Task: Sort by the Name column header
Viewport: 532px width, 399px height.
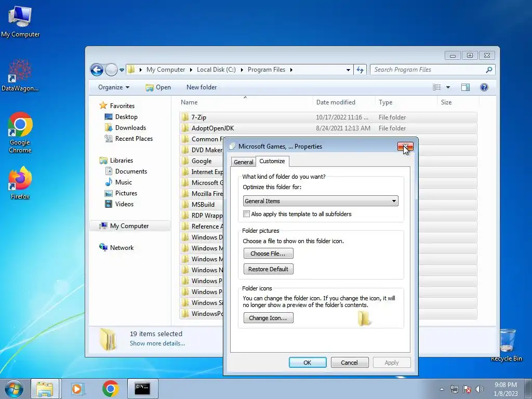Action: [x=246, y=102]
